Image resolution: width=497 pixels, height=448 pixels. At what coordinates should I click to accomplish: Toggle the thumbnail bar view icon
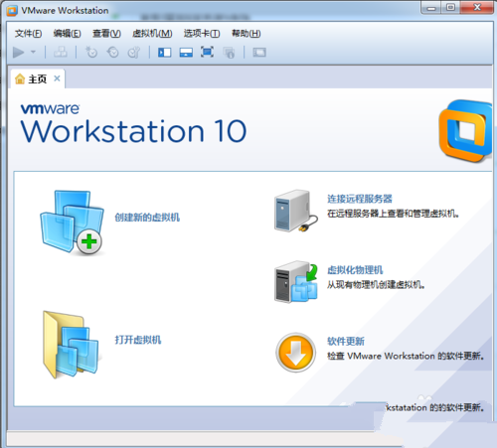pyautogui.click(x=186, y=53)
